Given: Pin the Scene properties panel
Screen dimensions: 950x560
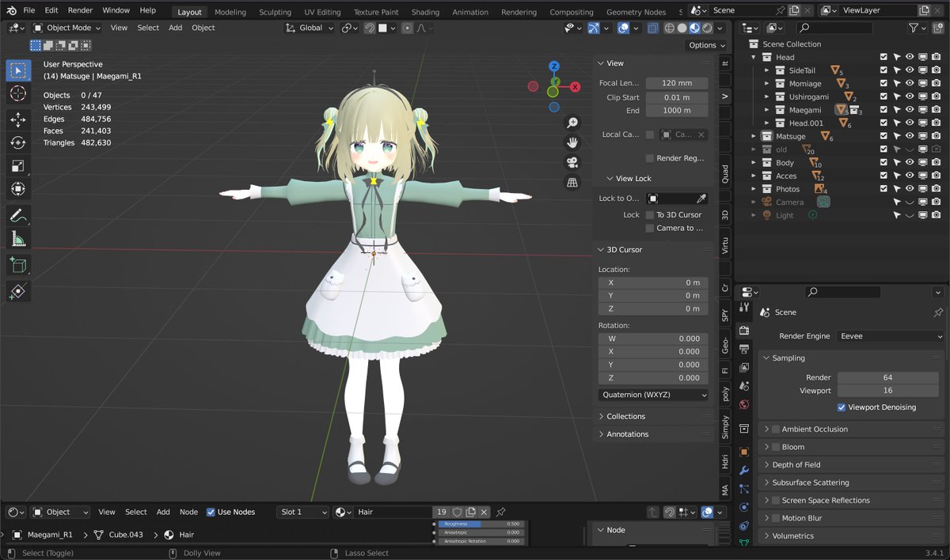Looking at the screenshot, I should click(938, 312).
